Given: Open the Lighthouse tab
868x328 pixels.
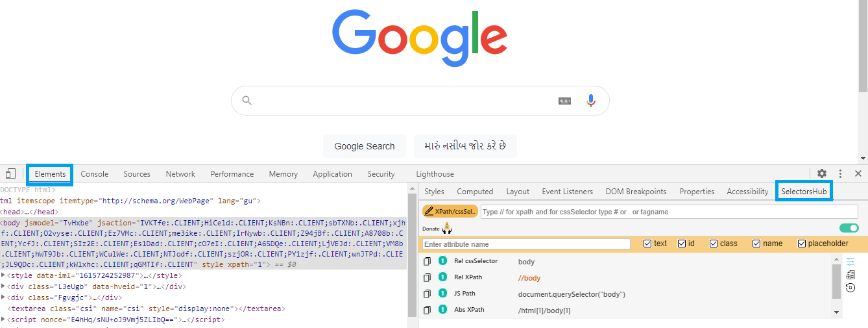Looking at the screenshot, I should point(435,174).
